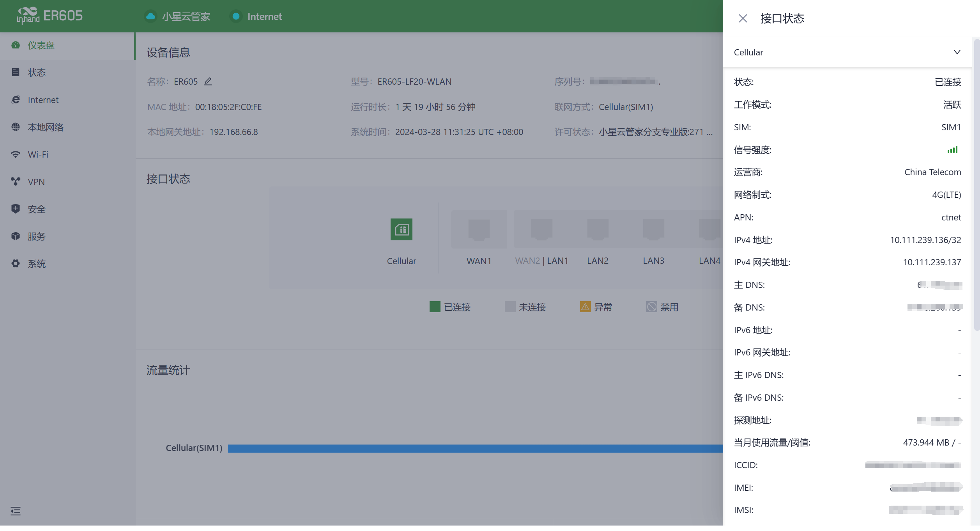Click the APN value ctnet
Viewport: 980px width, 531px height.
click(x=951, y=217)
